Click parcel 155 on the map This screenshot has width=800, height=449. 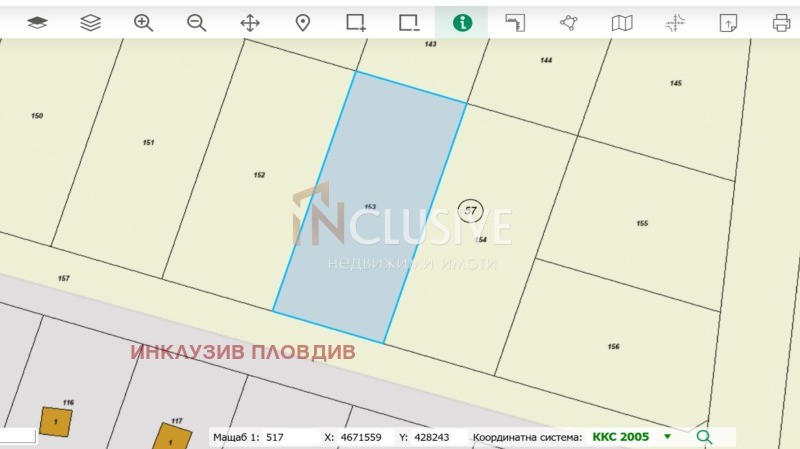coord(642,224)
